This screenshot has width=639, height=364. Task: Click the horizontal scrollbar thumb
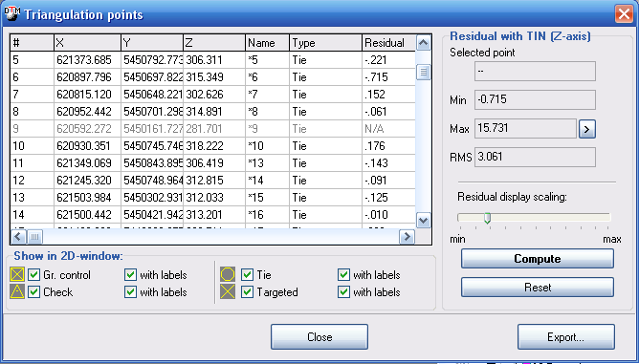[35, 236]
